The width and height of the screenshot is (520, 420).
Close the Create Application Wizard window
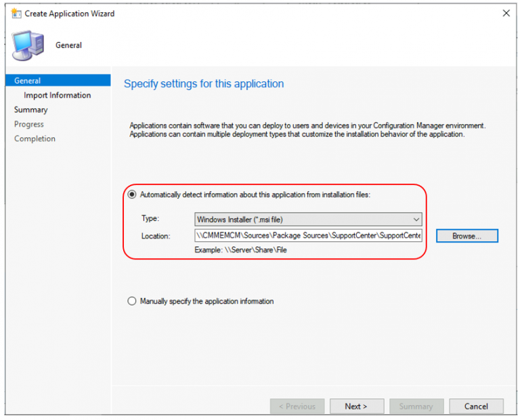505,14
